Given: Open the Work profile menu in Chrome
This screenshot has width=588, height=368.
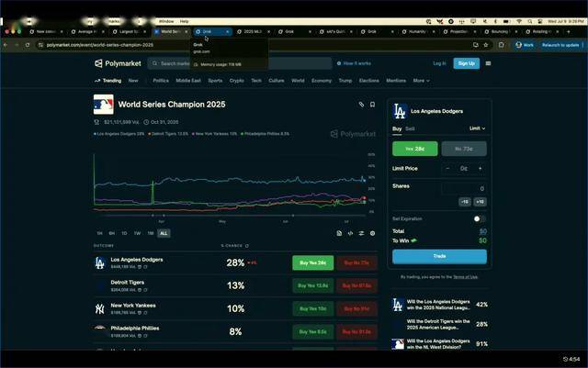Looking at the screenshot, I should click(525, 45).
